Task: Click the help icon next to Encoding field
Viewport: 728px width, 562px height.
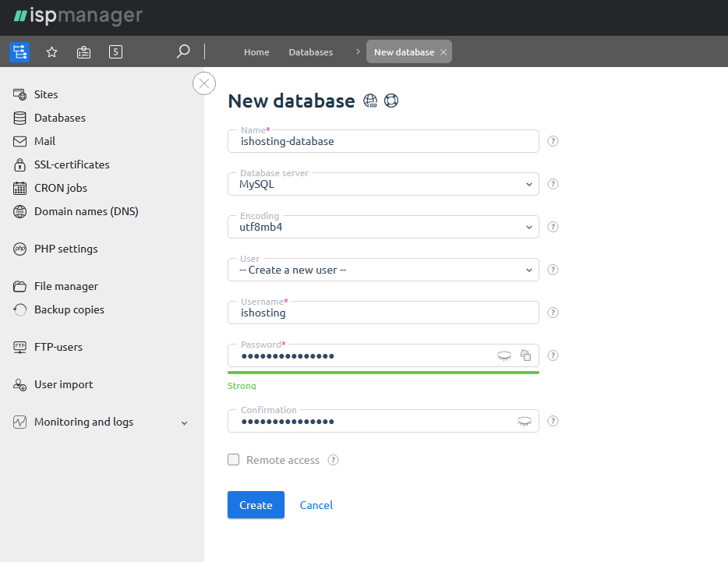Action: click(553, 227)
